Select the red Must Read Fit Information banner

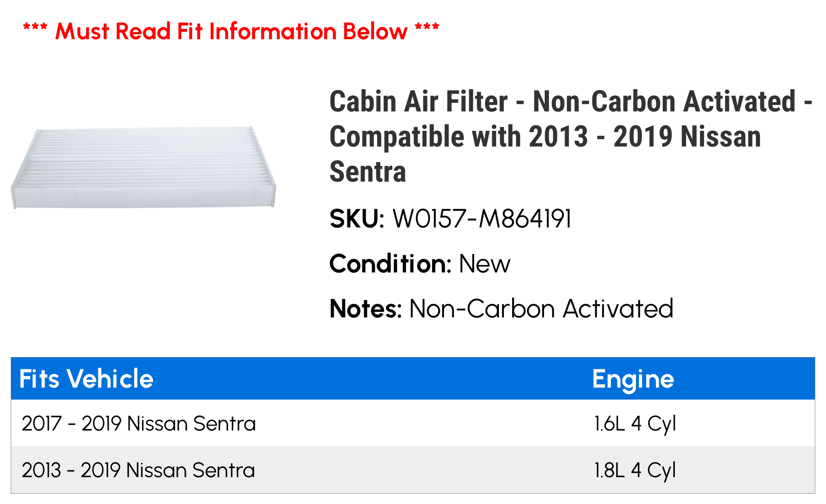pyautogui.click(x=231, y=31)
